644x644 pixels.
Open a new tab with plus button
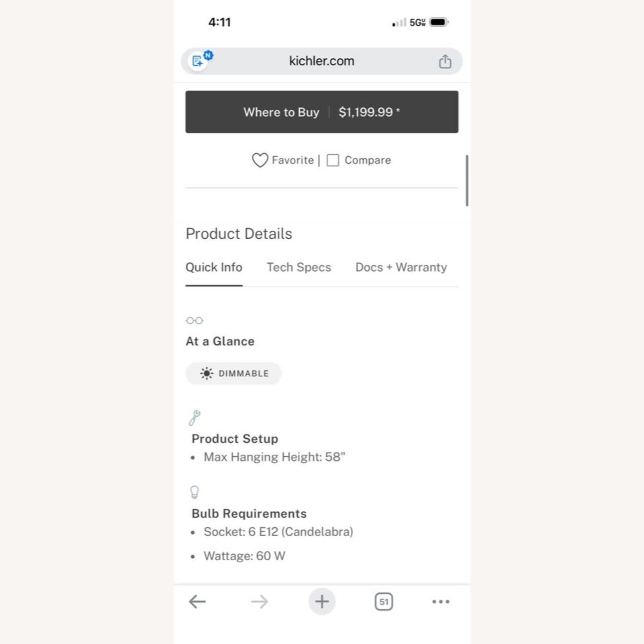tap(322, 601)
